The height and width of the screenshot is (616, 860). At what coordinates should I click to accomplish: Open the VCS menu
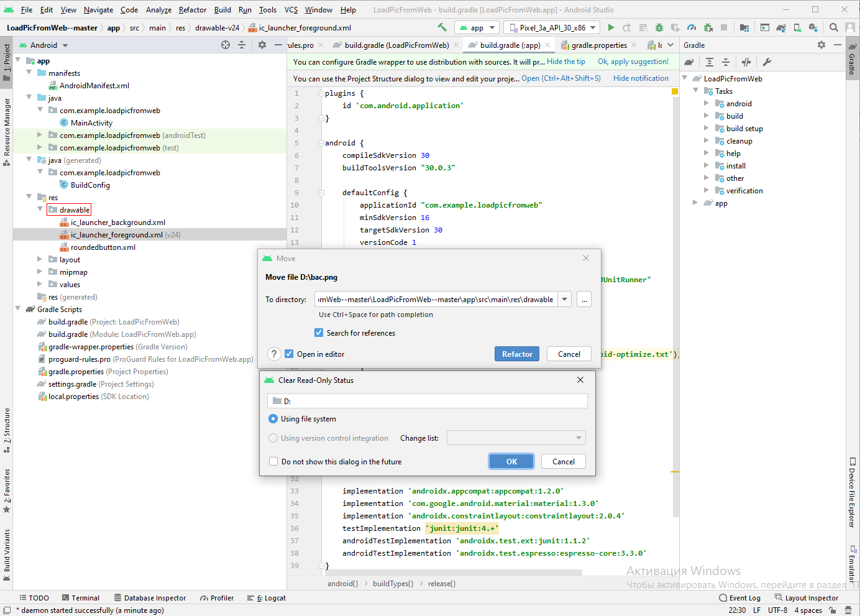pyautogui.click(x=291, y=9)
